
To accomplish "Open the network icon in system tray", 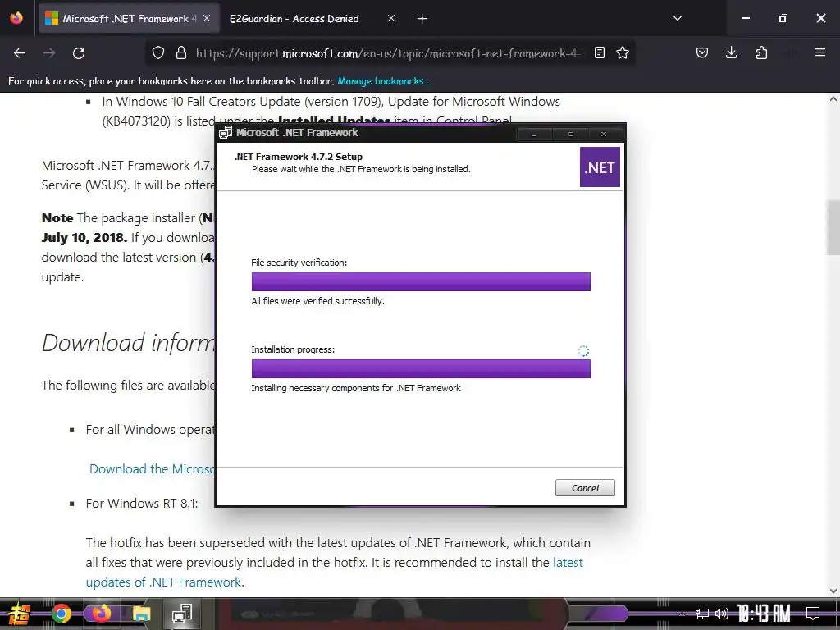I will tap(702, 614).
